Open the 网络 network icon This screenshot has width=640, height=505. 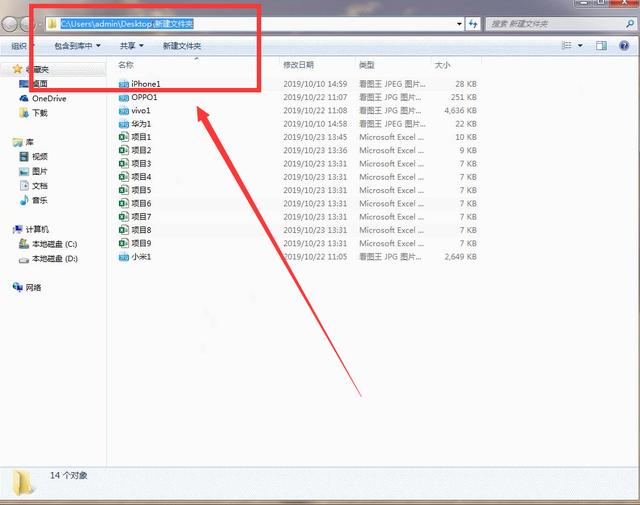18,287
